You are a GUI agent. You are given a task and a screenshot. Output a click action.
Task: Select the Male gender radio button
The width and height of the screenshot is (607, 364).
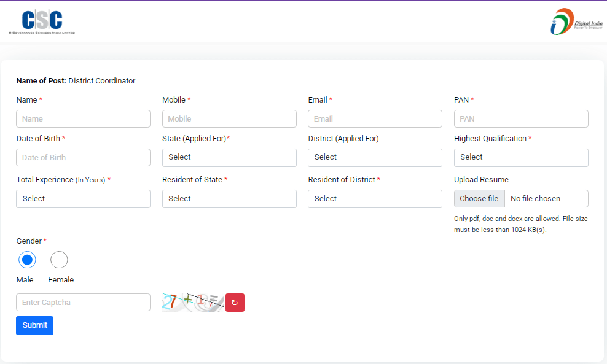coord(27,260)
